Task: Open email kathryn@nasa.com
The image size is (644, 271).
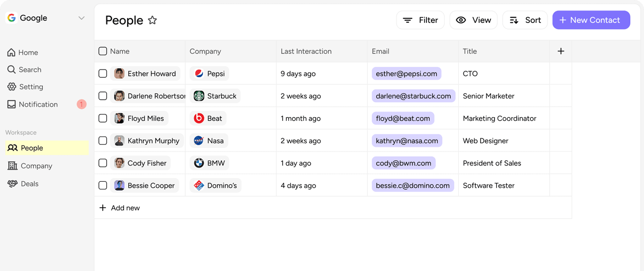Action: coord(407,141)
